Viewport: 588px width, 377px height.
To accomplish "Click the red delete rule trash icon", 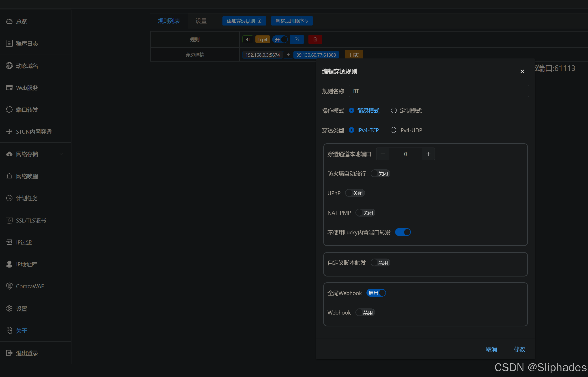I will tap(315, 39).
